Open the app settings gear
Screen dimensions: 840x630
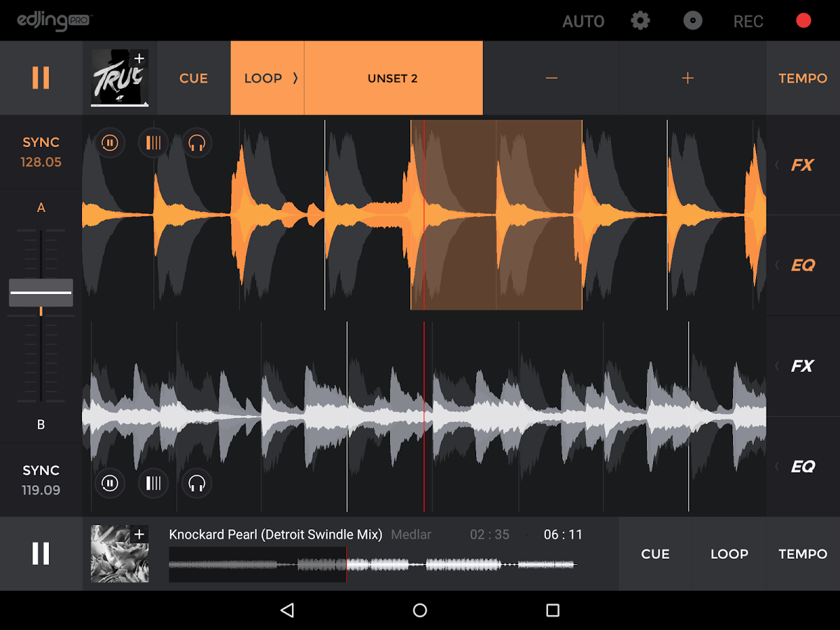640,20
